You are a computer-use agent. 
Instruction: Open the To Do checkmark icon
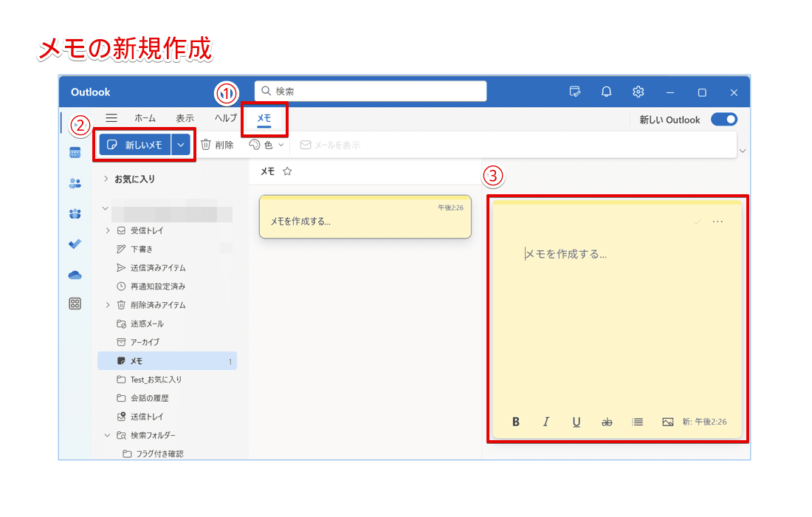[75, 244]
